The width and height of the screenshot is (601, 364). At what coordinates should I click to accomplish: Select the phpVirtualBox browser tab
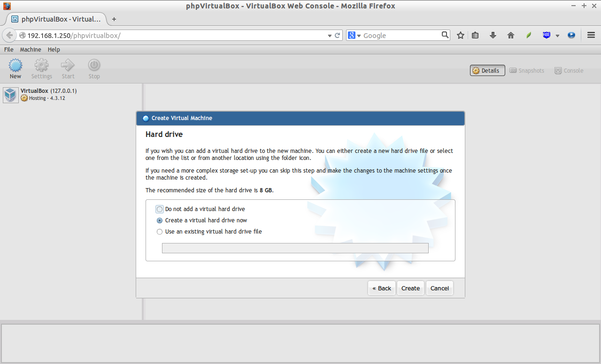point(56,19)
